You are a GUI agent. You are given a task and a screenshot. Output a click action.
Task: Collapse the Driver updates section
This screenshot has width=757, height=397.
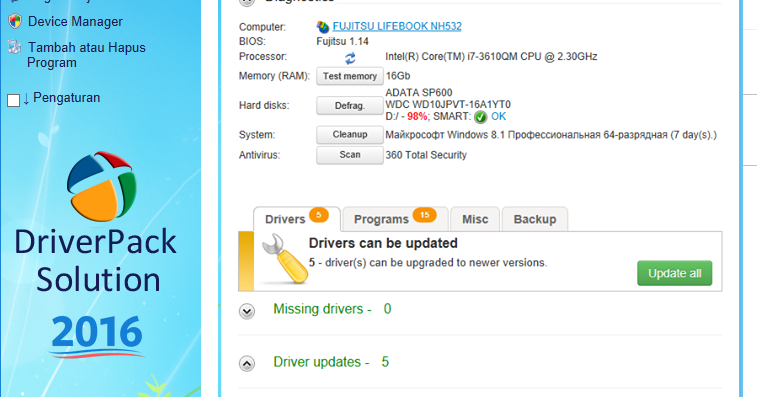click(x=247, y=363)
